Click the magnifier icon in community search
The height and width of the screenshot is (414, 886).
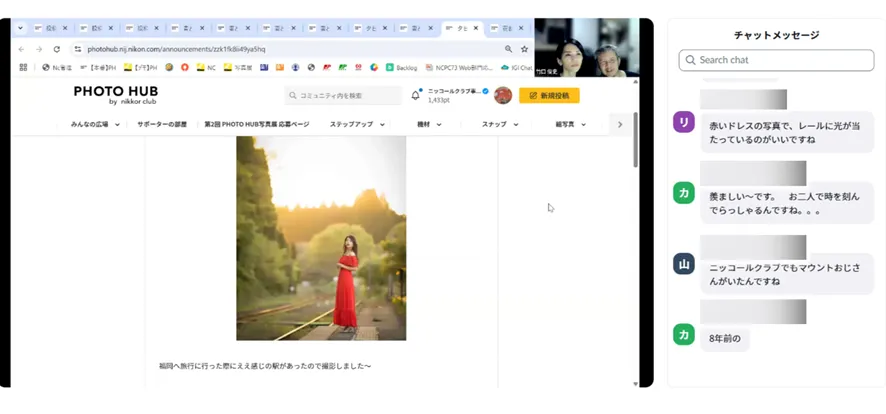point(293,95)
